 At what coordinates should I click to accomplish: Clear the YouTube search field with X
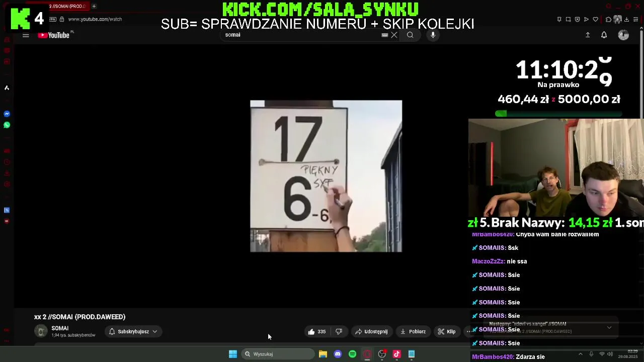coord(394,35)
